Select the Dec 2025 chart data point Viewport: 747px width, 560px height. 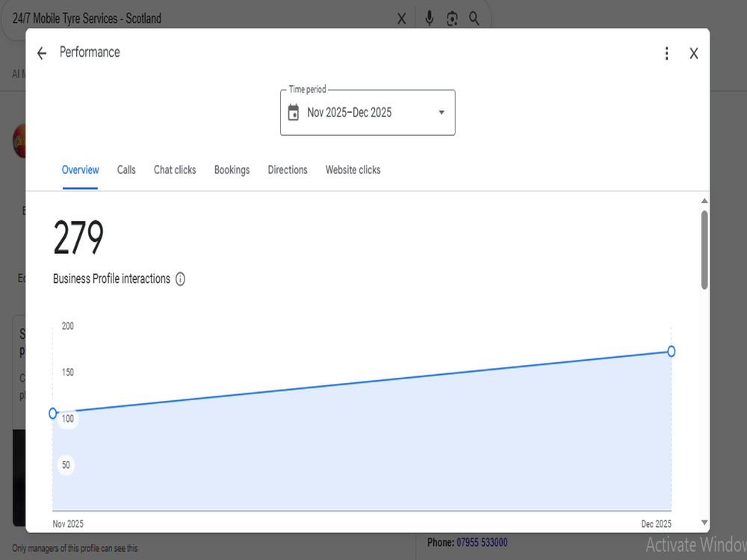[x=671, y=352]
